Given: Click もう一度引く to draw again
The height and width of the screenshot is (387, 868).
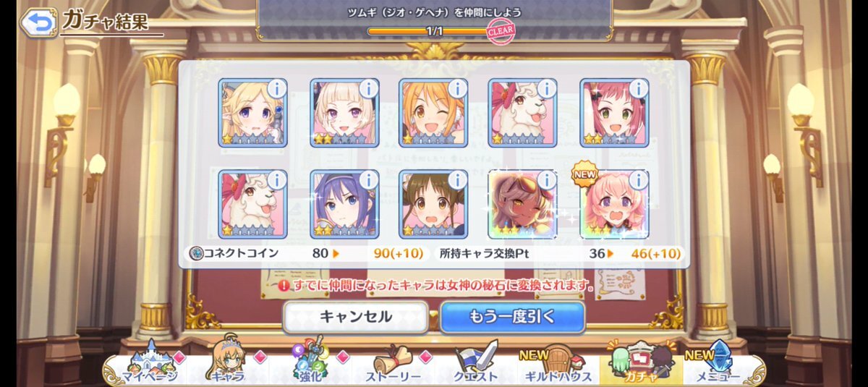Looking at the screenshot, I should (x=512, y=317).
